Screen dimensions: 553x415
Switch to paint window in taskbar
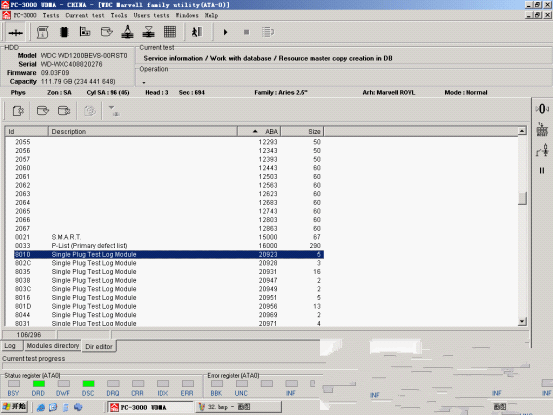[x=239, y=407]
